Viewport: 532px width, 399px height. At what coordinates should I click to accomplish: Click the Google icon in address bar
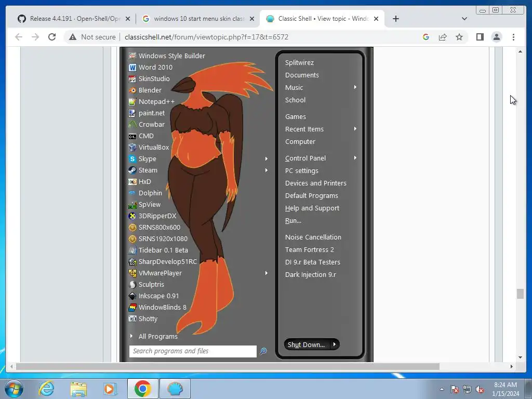click(426, 37)
